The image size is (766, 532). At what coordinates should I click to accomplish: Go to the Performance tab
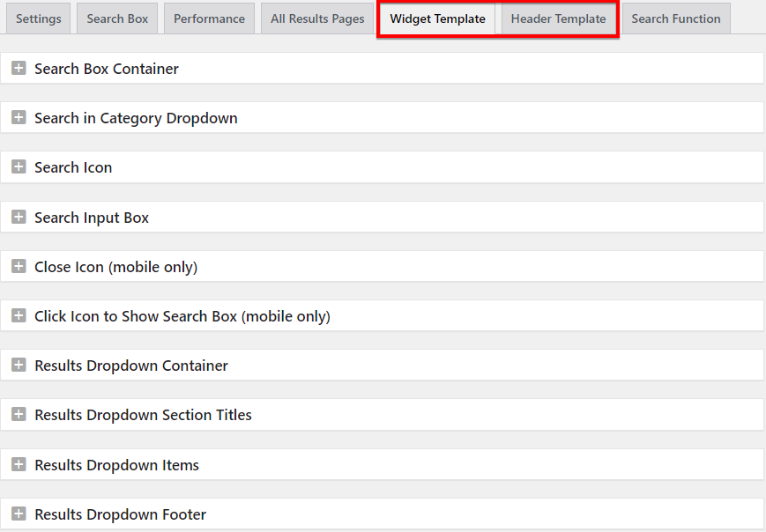(x=209, y=18)
